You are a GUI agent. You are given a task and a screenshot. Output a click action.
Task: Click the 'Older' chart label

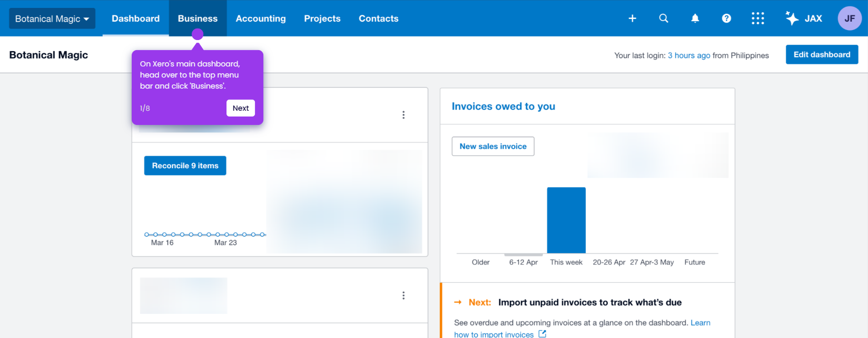pyautogui.click(x=481, y=262)
